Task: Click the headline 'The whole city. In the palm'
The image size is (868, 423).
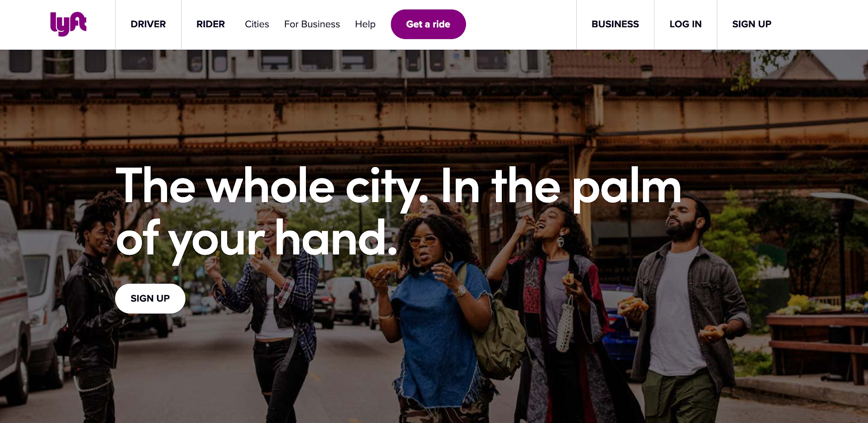Action: 398,187
